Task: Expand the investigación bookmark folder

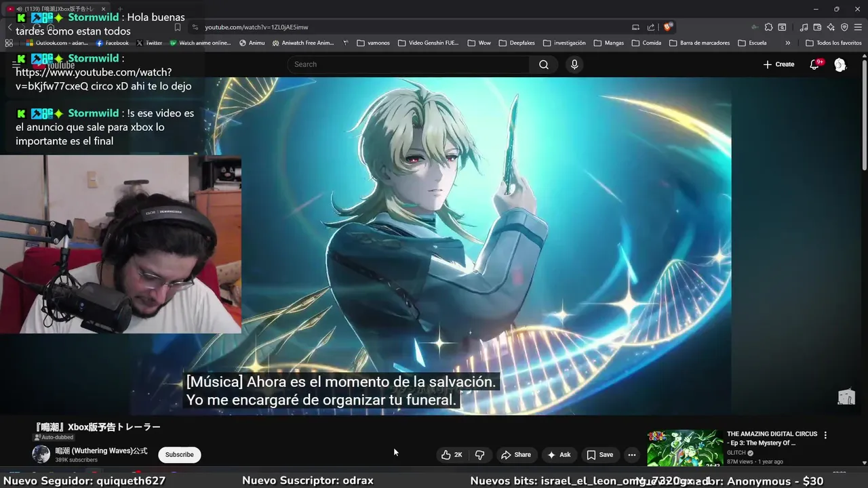Action: (564, 43)
